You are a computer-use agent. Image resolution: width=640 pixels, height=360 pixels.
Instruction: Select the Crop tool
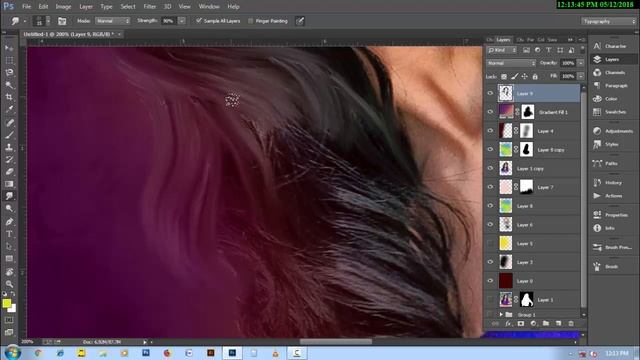point(9,97)
